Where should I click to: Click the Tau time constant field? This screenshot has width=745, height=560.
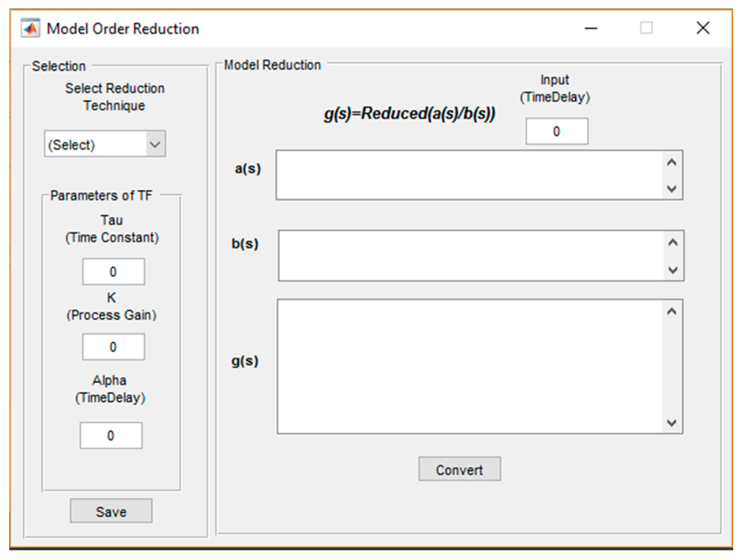[x=113, y=272]
